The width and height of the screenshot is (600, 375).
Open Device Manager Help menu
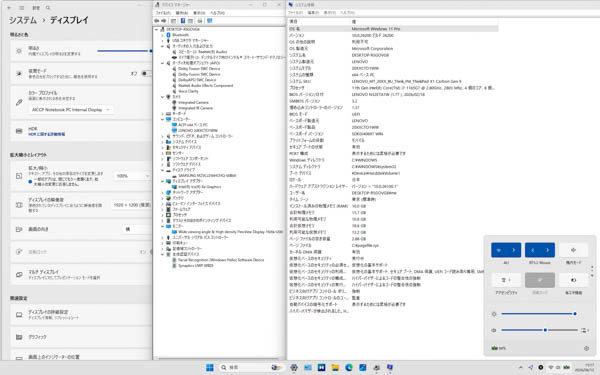pyautogui.click(x=217, y=13)
